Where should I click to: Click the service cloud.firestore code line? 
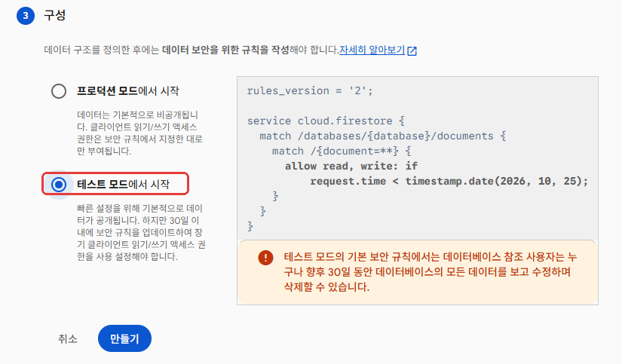[326, 121]
